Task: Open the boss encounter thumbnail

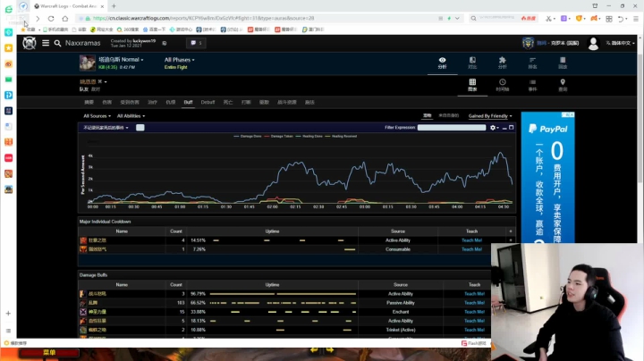Action: coord(87,63)
